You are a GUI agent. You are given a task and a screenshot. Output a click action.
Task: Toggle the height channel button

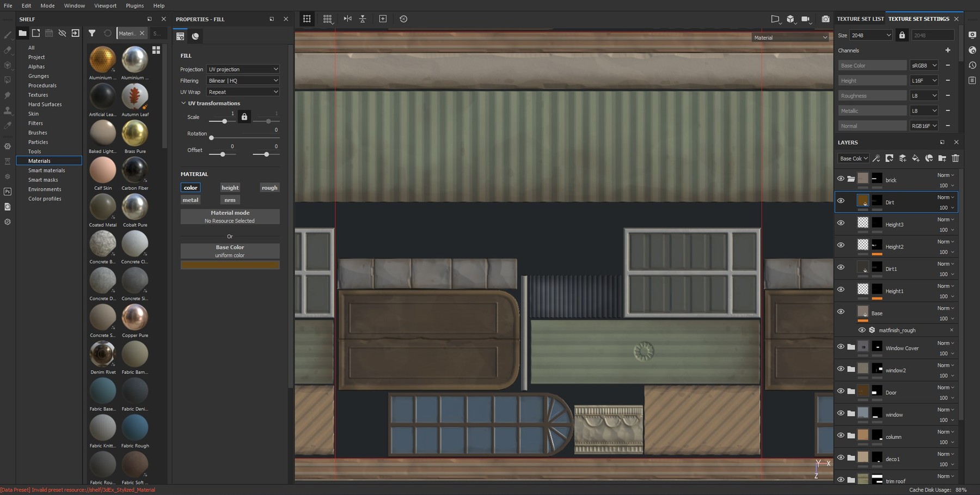[x=230, y=187]
